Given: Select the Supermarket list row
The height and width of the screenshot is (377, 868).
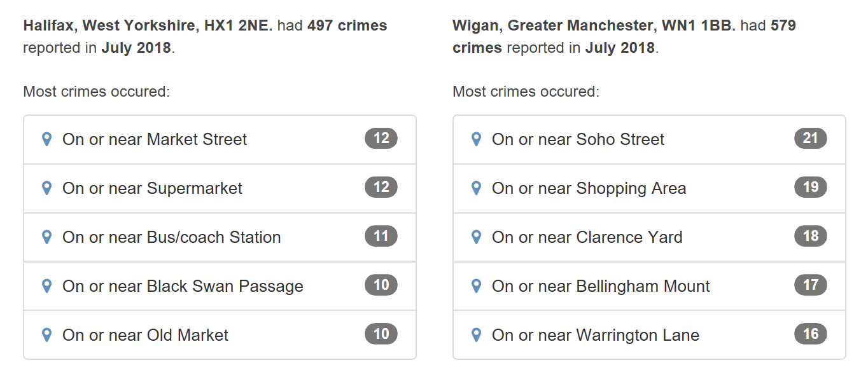Looking at the screenshot, I should click(220, 188).
